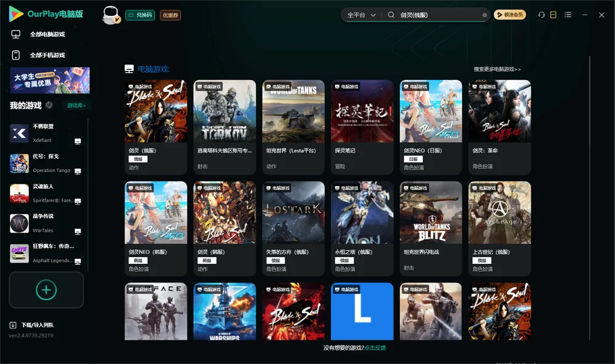This screenshot has height=364, width=615.
Task: Click the PC badge icon beside Operation Tango
Action: click(77, 172)
